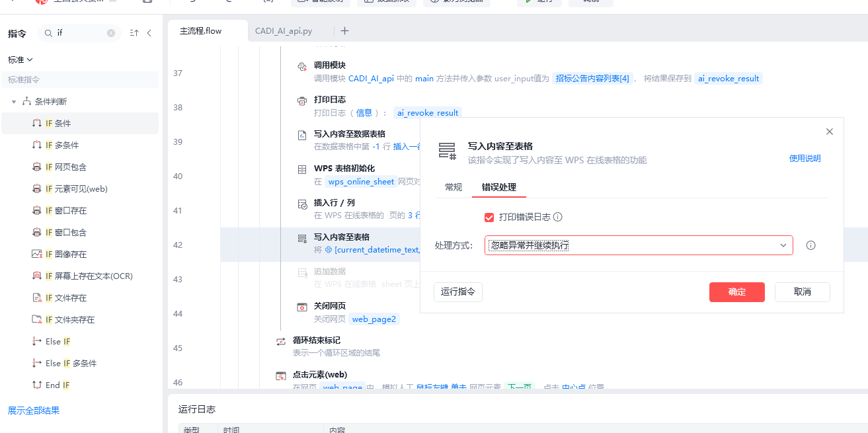Select the 错误处理 tab in dialog
Viewport: 868px width, 433px height.
tap(499, 187)
